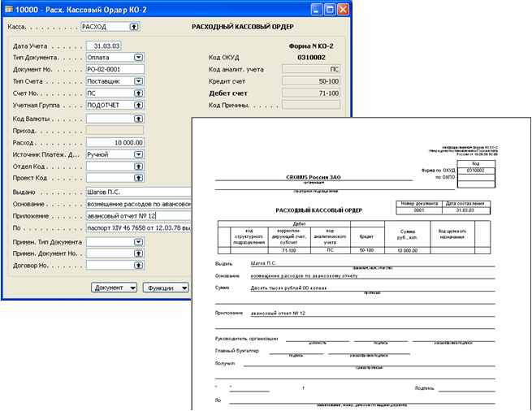This screenshot has width=532, height=411.
Task: Click printed attachment авансовый отчет № 12
Action: pyautogui.click(x=278, y=314)
